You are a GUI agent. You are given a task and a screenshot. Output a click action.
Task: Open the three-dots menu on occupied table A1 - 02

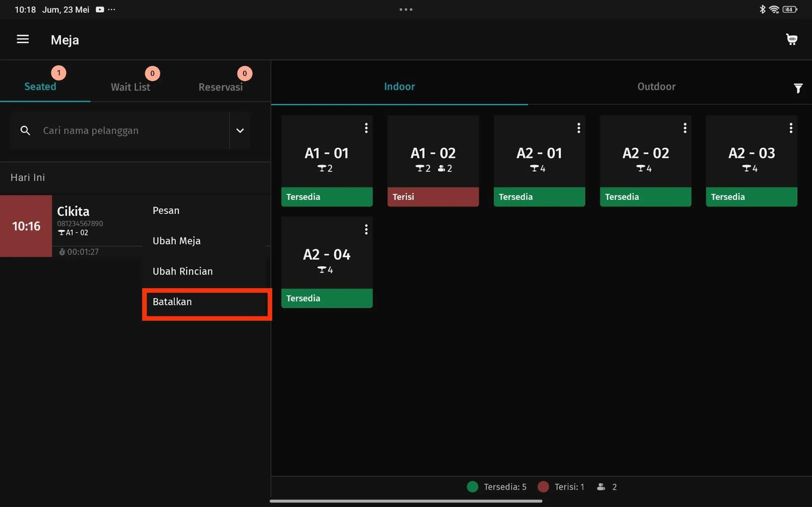(x=472, y=128)
